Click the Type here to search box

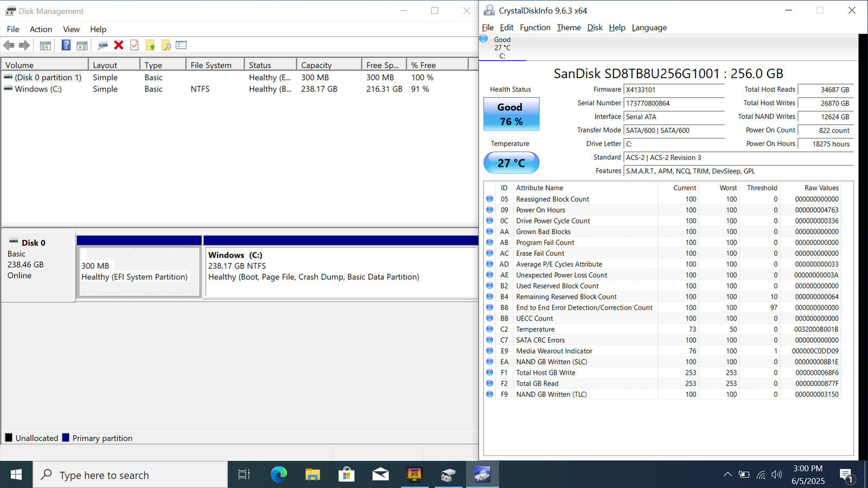130,475
